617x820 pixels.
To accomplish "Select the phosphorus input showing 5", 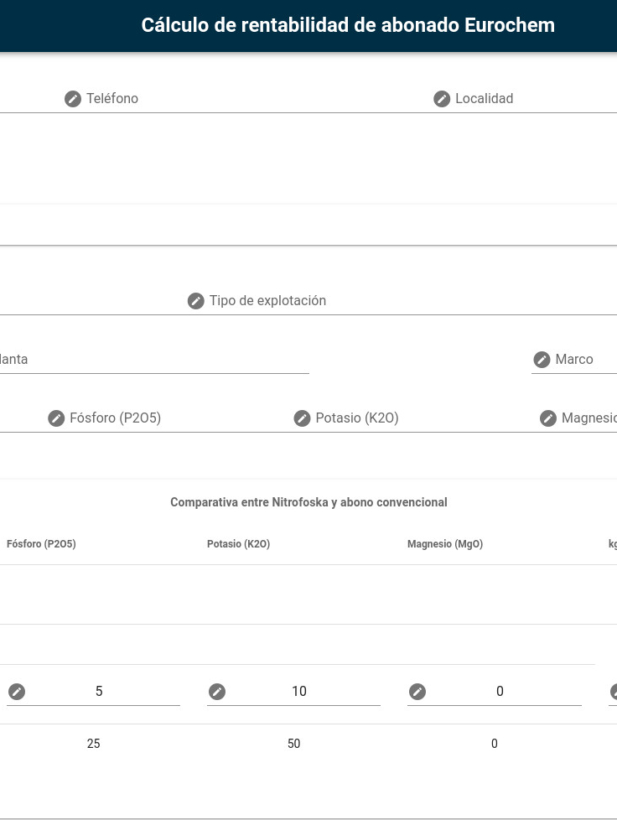I will click(x=100, y=691).
